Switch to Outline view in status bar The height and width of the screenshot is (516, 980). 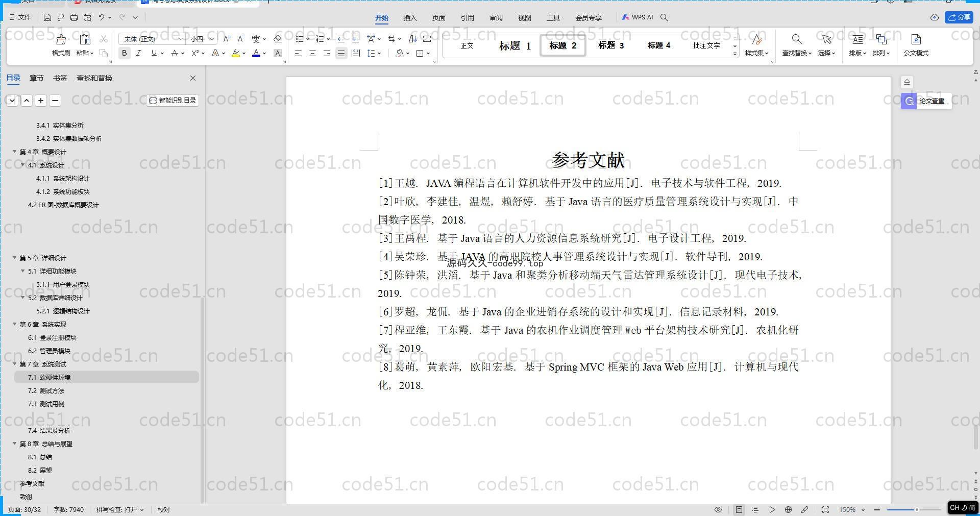(755, 509)
